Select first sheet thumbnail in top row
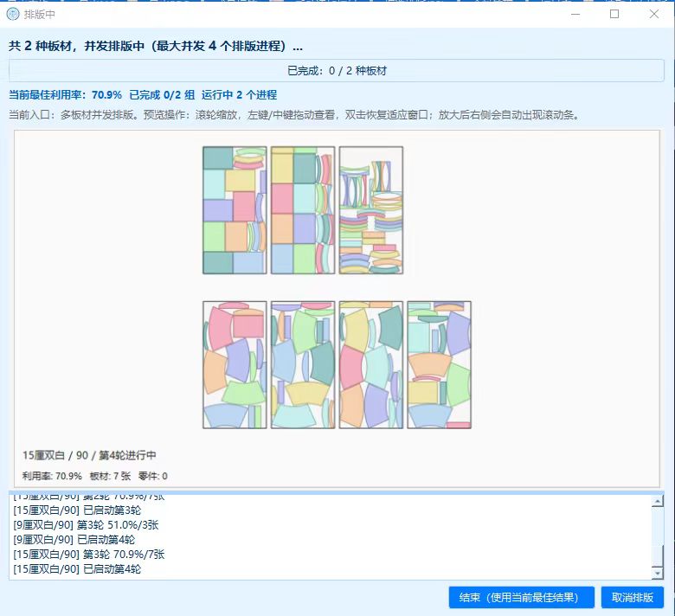675x616 pixels. (235, 210)
